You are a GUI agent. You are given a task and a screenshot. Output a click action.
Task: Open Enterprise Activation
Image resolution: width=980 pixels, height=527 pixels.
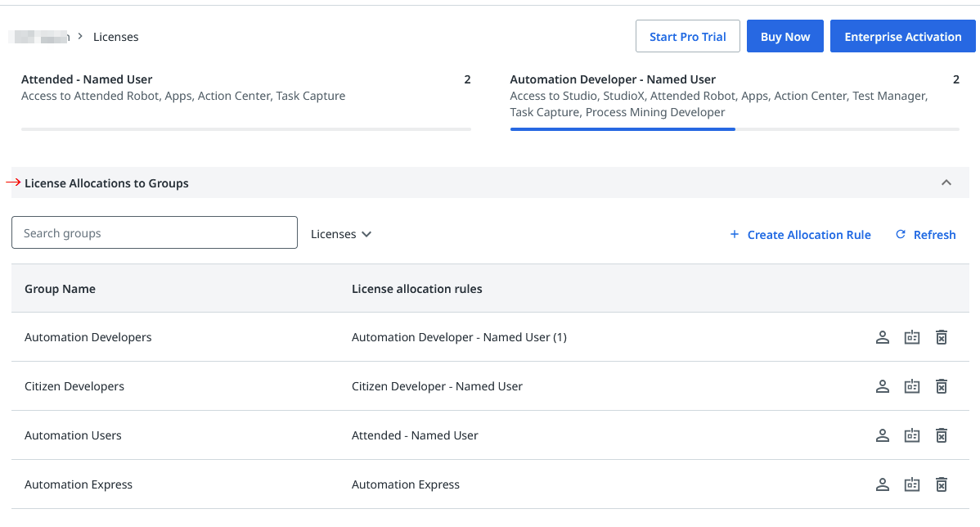tap(903, 37)
